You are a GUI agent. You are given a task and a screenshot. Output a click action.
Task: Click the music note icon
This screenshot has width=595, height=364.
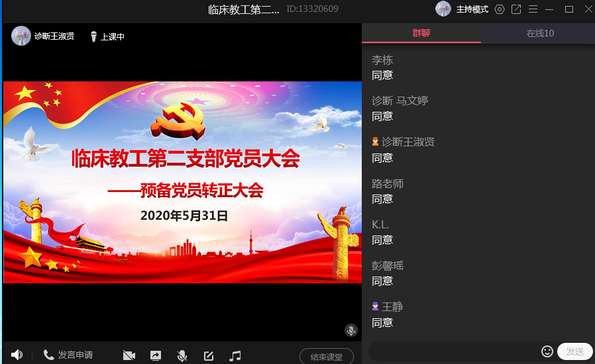pos(235,355)
